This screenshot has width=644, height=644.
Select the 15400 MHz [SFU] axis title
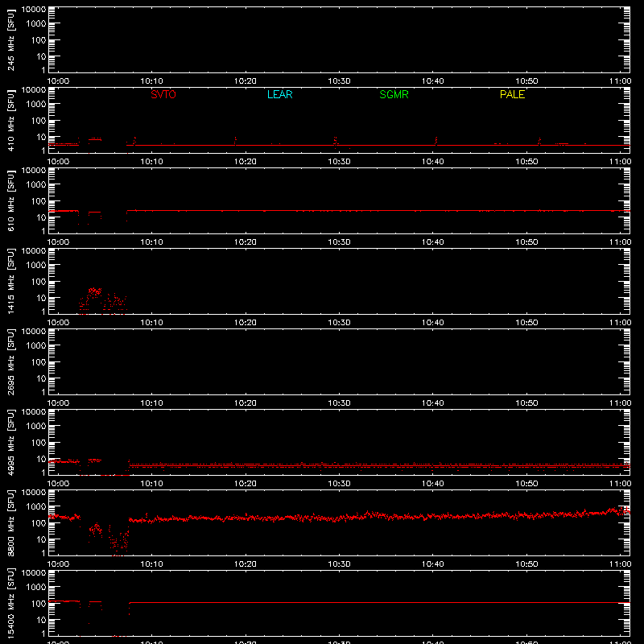pyautogui.click(x=10, y=603)
